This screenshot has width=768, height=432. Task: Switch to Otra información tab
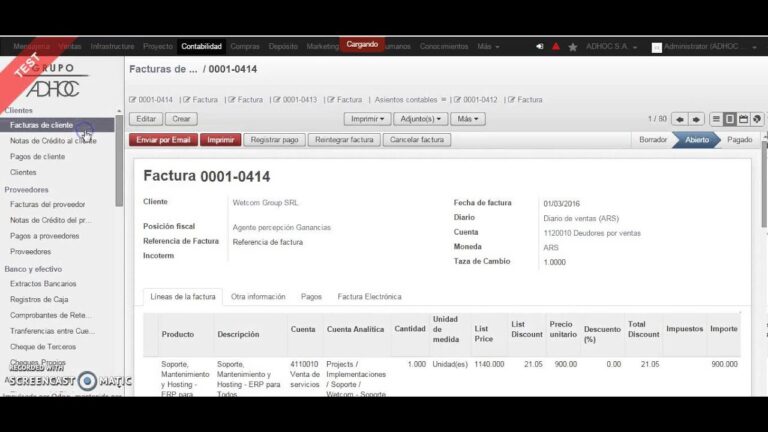coord(258,297)
